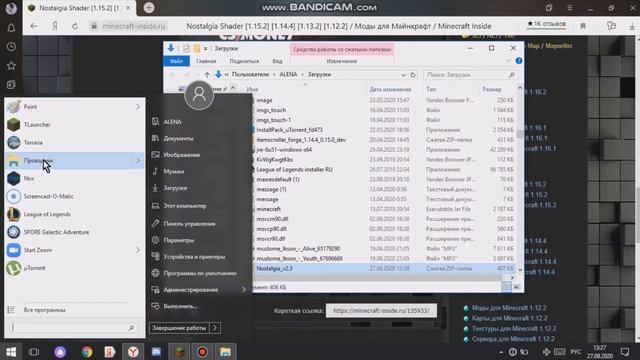
Task: Sort by Размер column header
Action: 491,89
